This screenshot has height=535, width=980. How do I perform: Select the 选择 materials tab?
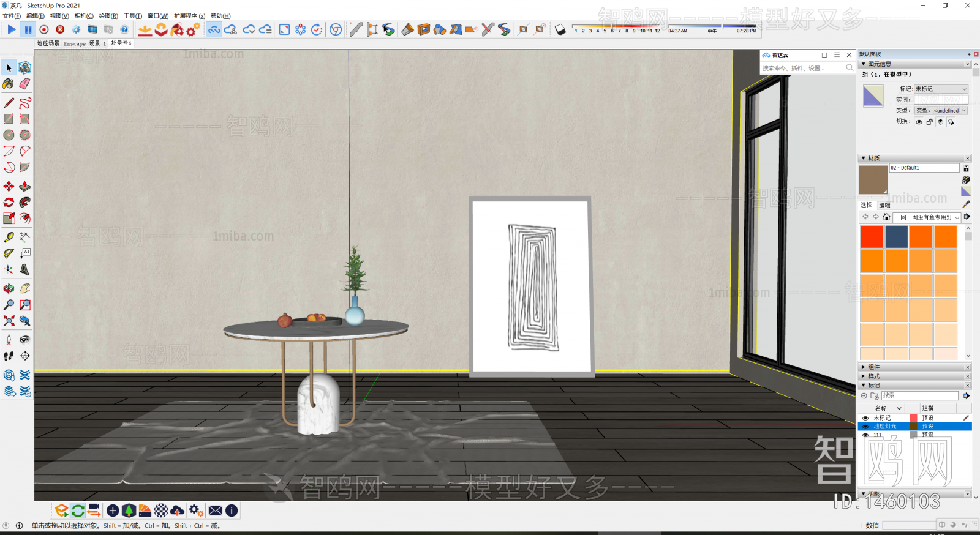pyautogui.click(x=866, y=205)
